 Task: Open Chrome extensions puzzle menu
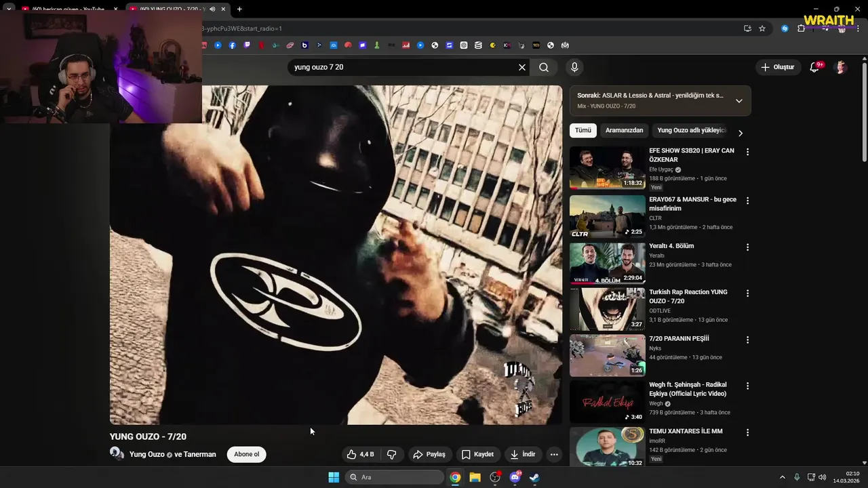pos(801,28)
